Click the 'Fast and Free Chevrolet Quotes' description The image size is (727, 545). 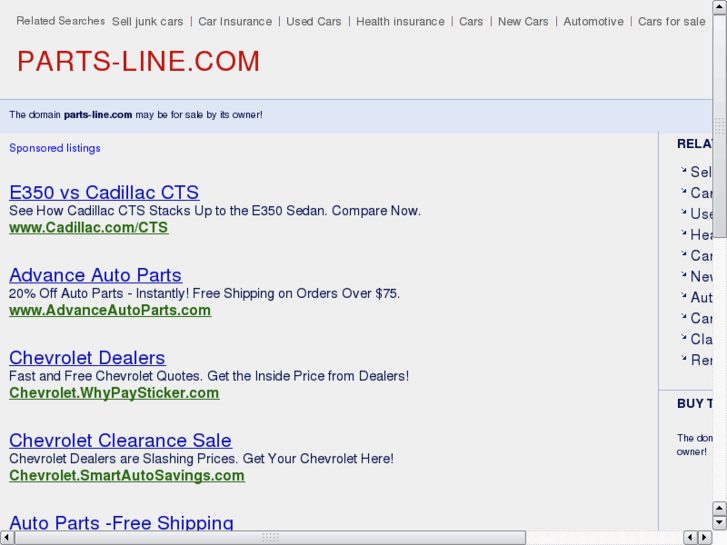pos(209,376)
